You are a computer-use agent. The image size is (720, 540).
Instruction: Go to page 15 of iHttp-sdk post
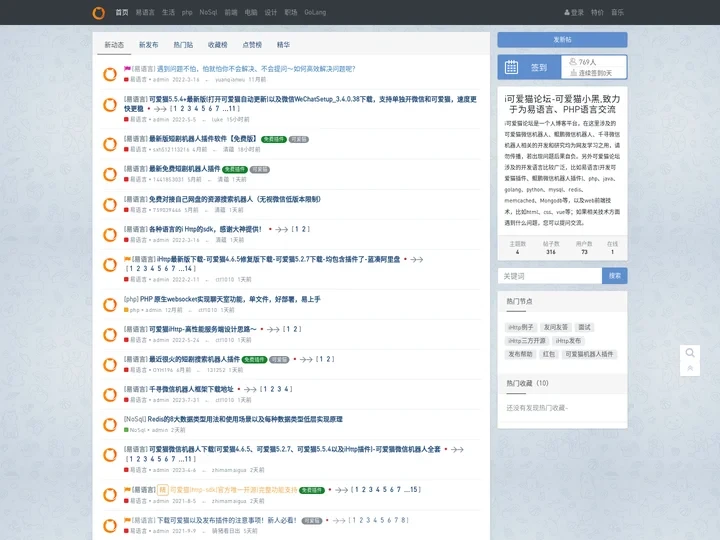coord(412,490)
